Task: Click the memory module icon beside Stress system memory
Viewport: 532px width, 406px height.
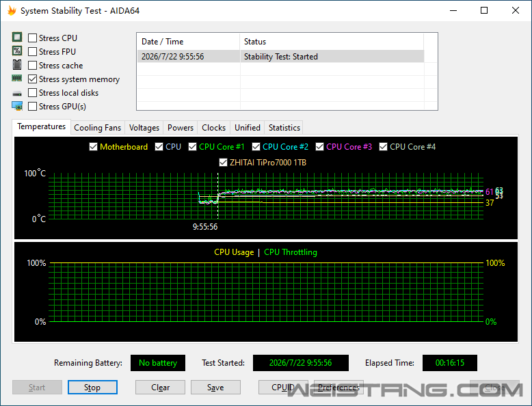Action: pos(17,79)
